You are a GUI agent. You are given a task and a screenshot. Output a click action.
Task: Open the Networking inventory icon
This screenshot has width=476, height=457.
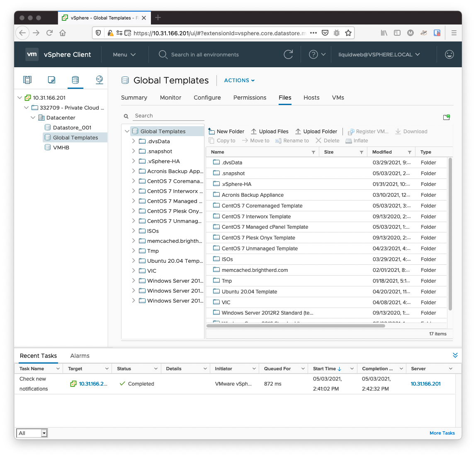[100, 80]
